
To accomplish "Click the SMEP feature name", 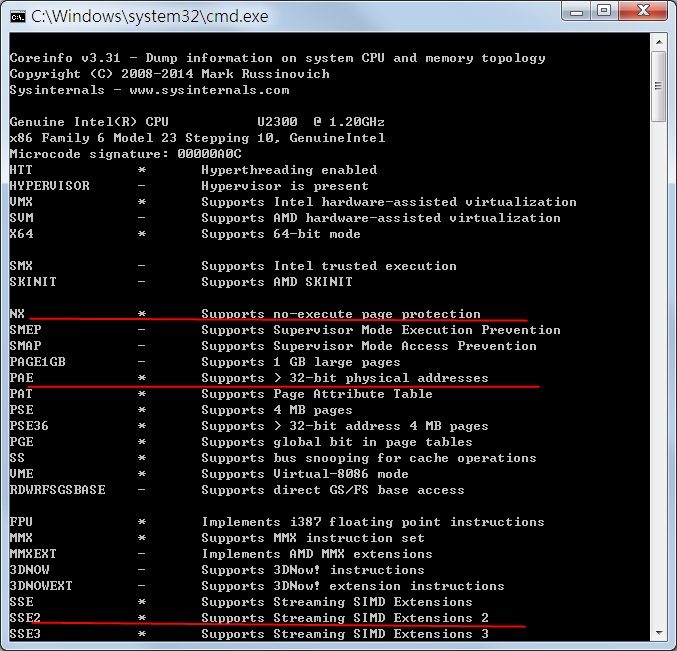I will [25, 330].
